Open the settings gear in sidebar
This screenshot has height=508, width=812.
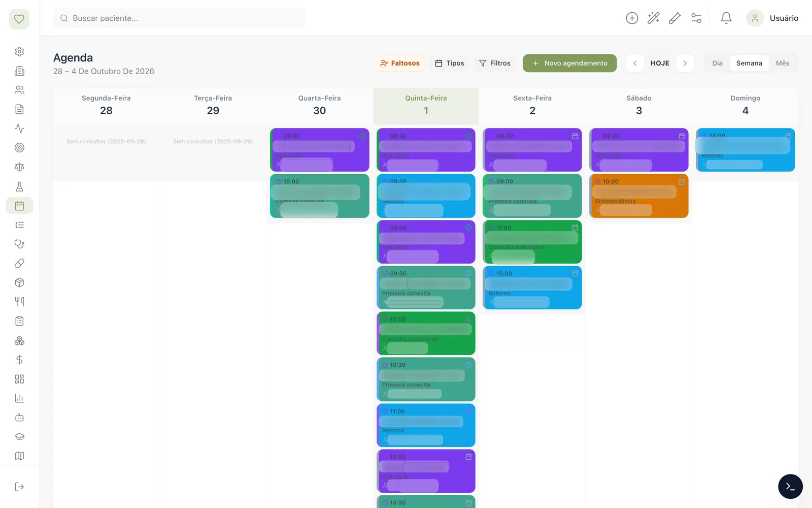click(19, 52)
